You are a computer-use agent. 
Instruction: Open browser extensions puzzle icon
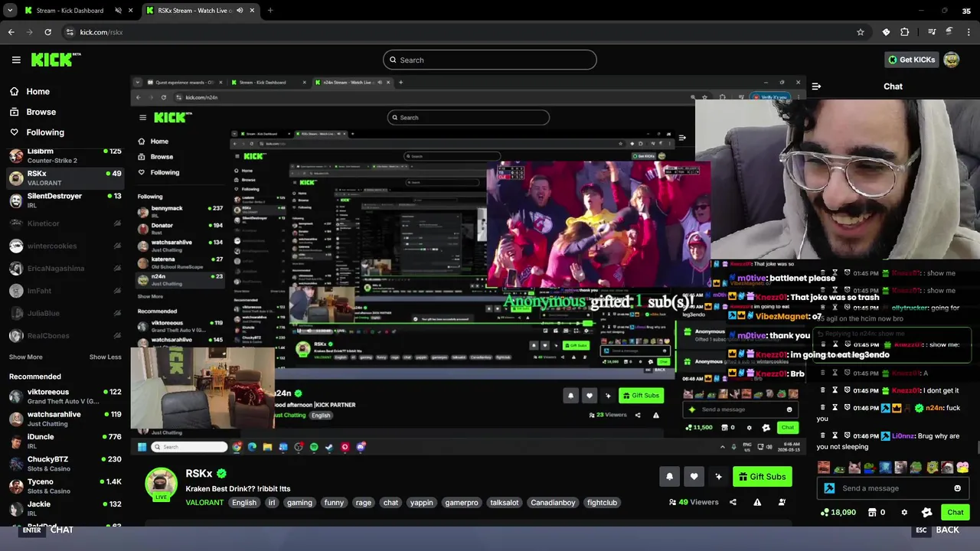(x=905, y=32)
